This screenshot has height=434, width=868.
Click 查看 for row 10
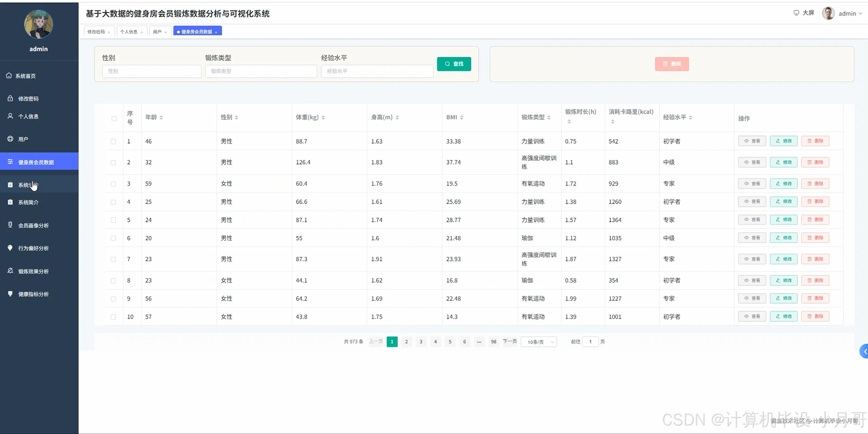[752, 316]
